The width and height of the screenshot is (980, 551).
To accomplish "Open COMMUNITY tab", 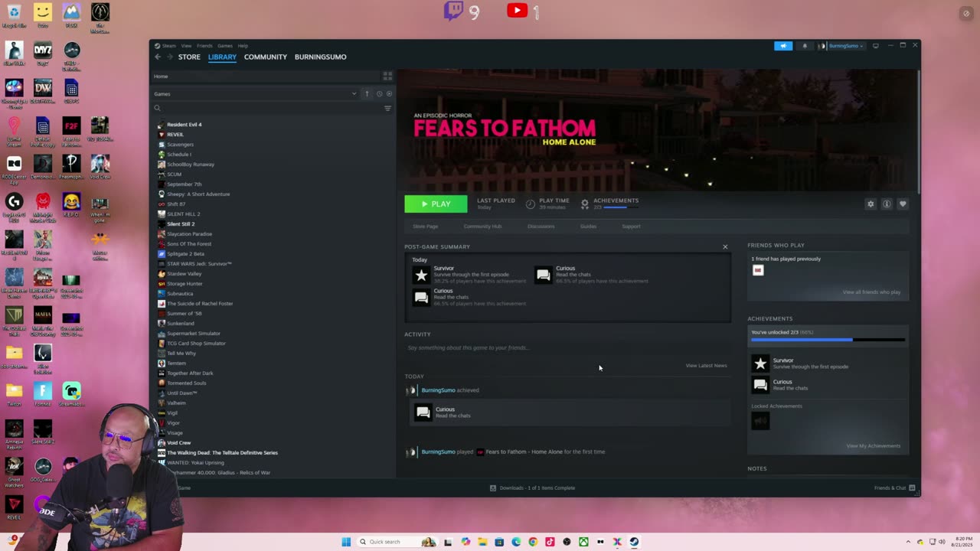I will [266, 57].
